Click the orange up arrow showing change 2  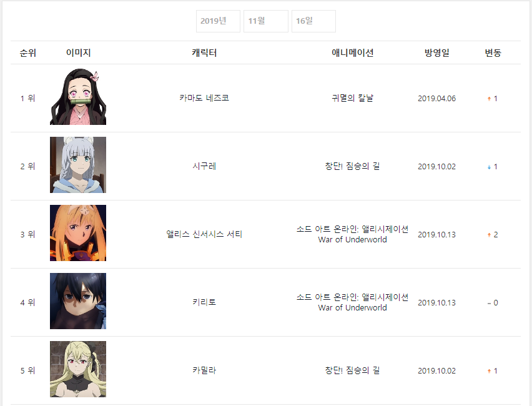(x=489, y=235)
